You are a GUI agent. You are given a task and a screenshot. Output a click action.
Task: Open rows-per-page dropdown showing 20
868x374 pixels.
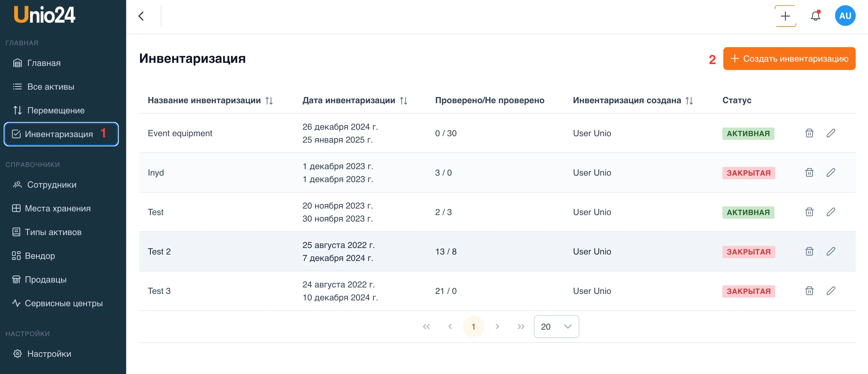click(x=556, y=327)
